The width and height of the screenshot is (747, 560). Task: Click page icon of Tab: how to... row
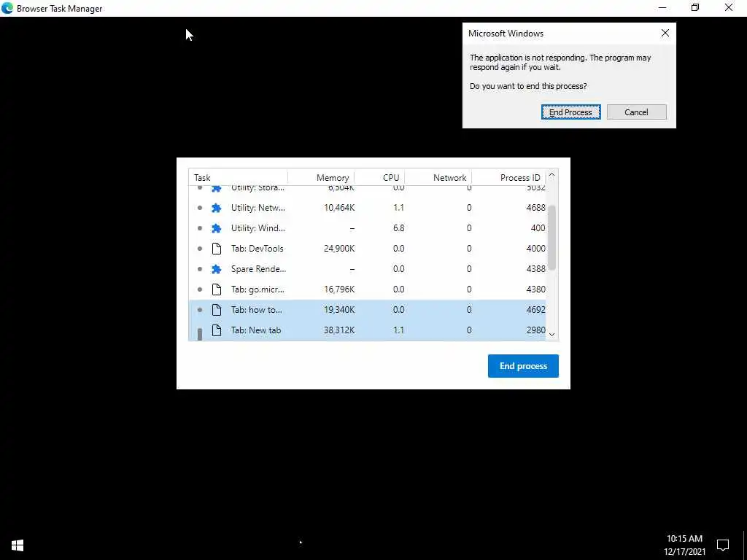(x=216, y=310)
